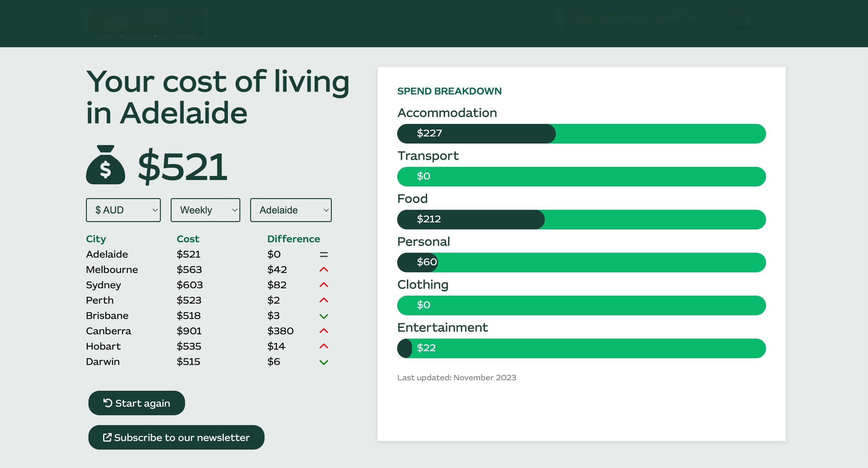Click the green down arrow for Darwin
Image resolution: width=868 pixels, height=468 pixels.
click(324, 362)
